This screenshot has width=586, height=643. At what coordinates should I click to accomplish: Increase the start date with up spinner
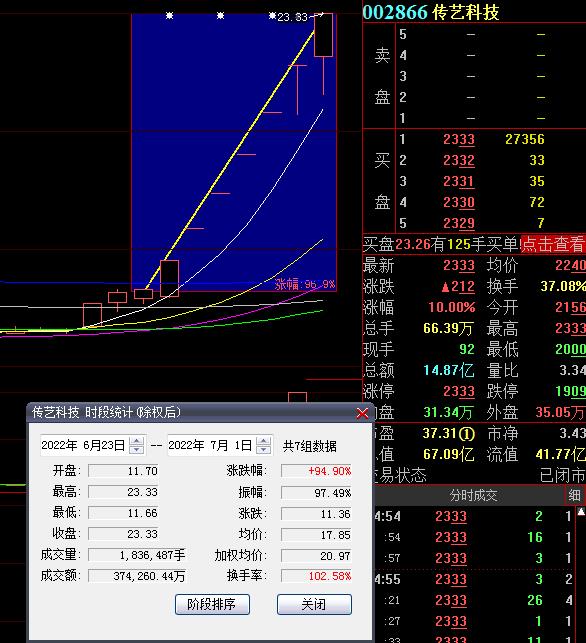[136, 441]
